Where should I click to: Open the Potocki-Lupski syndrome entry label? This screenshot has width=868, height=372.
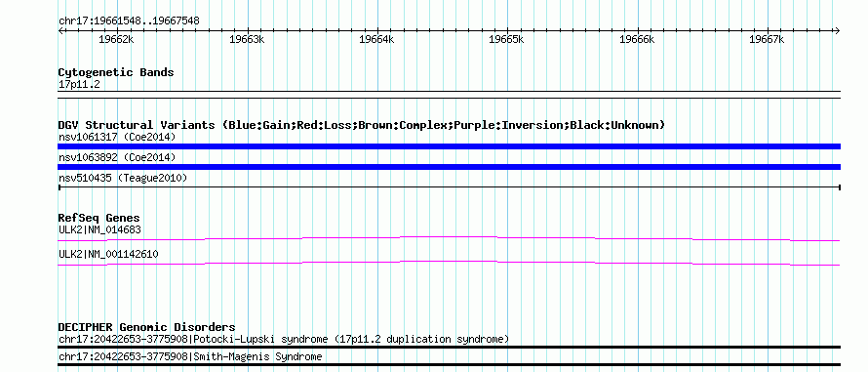point(284,339)
